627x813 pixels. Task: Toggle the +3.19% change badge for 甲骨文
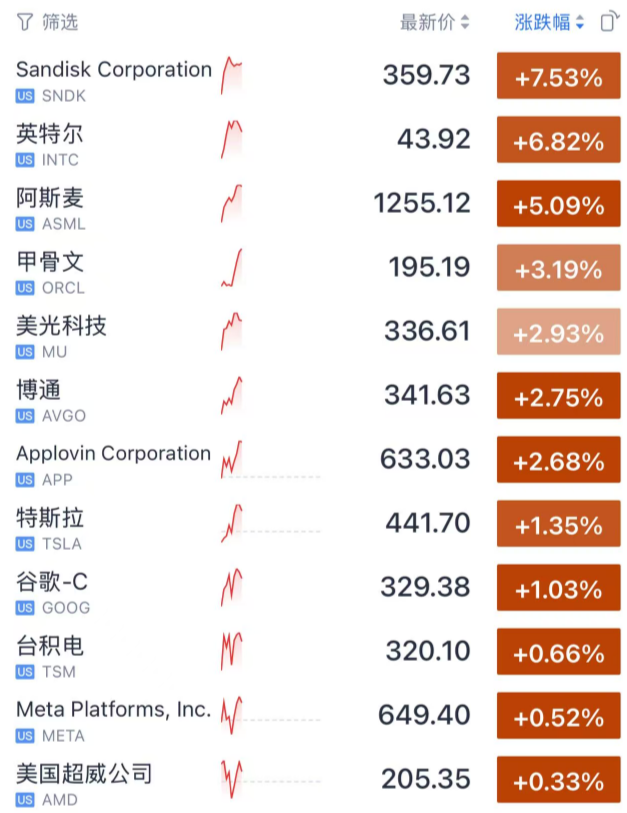(x=558, y=270)
